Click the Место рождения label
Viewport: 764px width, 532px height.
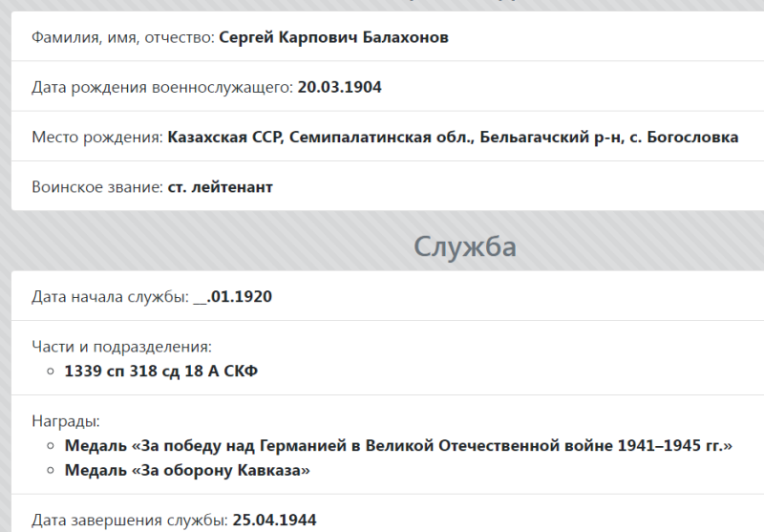[97, 138]
